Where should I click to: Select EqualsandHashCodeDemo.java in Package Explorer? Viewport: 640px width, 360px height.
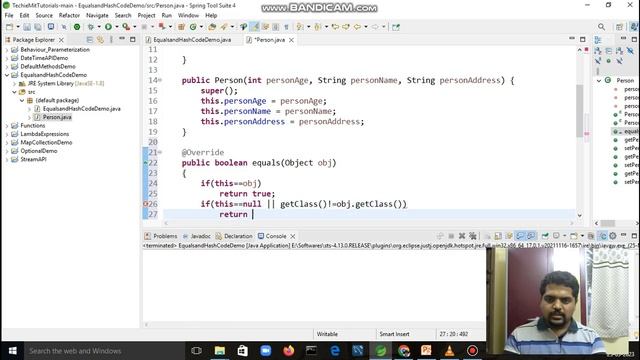(x=82, y=109)
